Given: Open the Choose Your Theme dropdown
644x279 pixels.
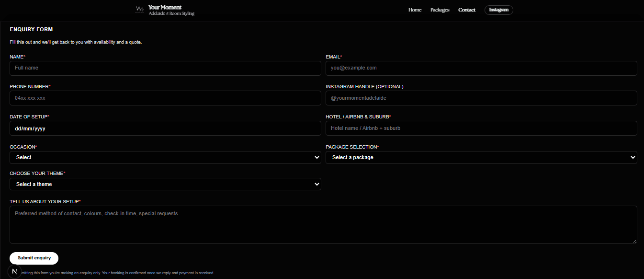Looking at the screenshot, I should tap(165, 184).
